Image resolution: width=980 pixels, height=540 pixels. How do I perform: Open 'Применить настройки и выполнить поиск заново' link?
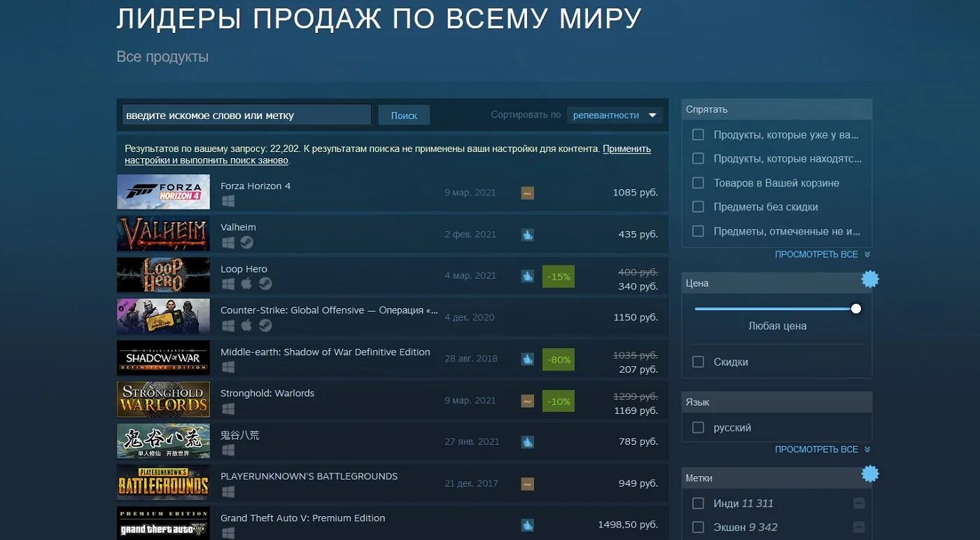(388, 154)
